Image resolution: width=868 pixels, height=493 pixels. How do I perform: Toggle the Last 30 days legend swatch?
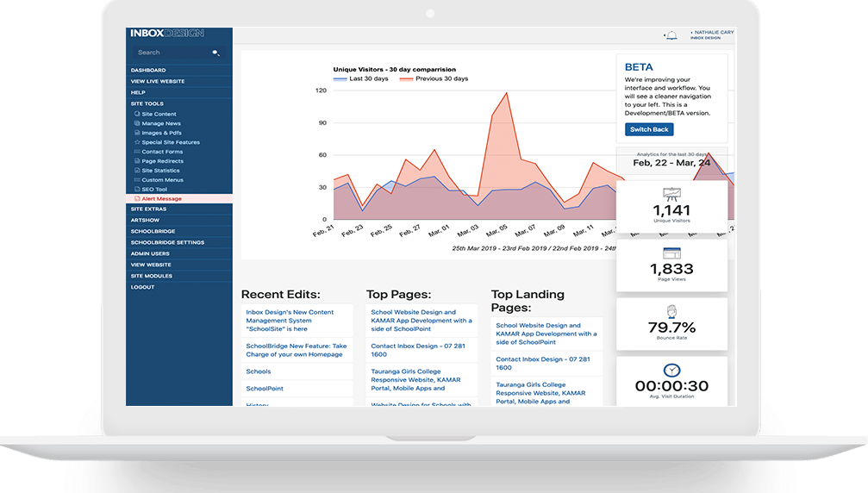pos(340,79)
